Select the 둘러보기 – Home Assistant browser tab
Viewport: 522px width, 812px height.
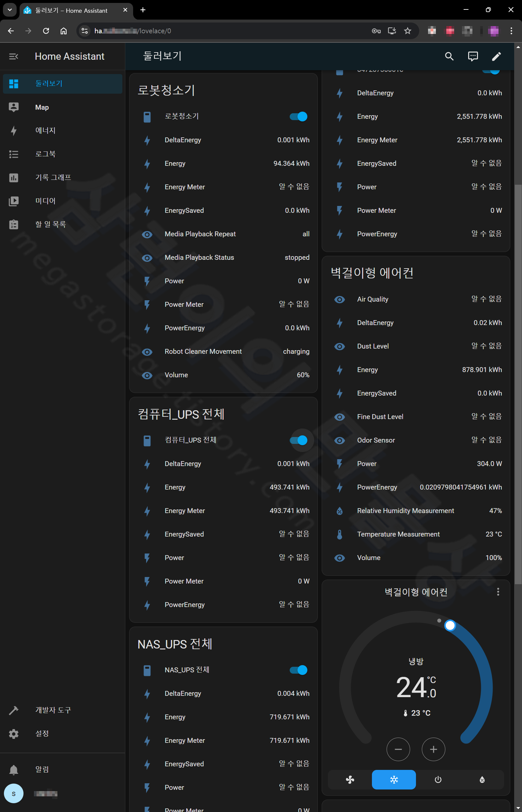[x=76, y=10]
